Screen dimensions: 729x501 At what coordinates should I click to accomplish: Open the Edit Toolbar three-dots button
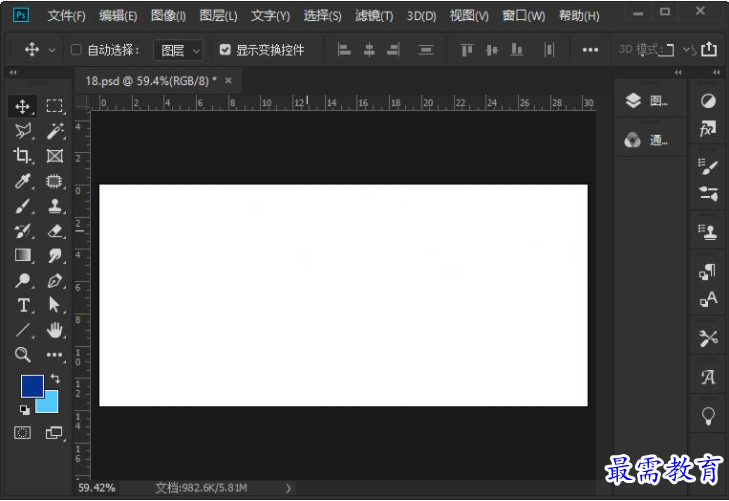(x=54, y=355)
